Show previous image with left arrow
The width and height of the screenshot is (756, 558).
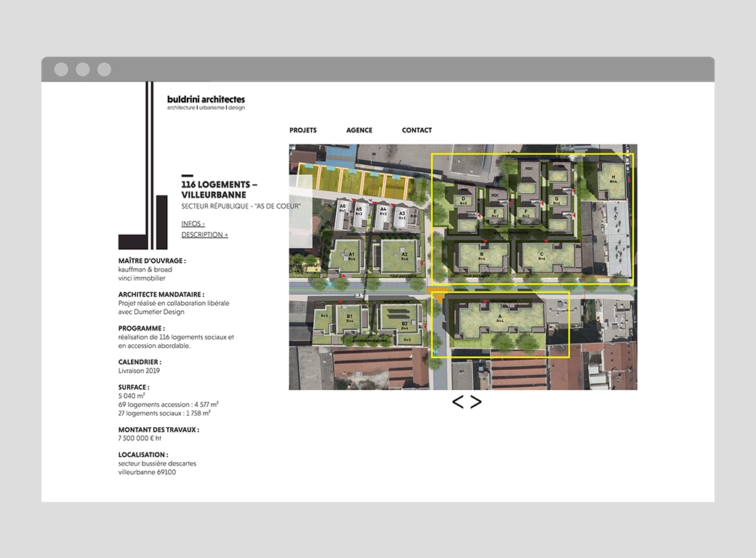pyautogui.click(x=457, y=402)
